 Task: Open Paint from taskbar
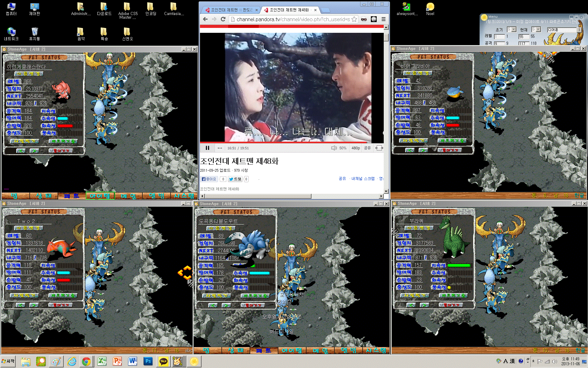click(x=56, y=362)
